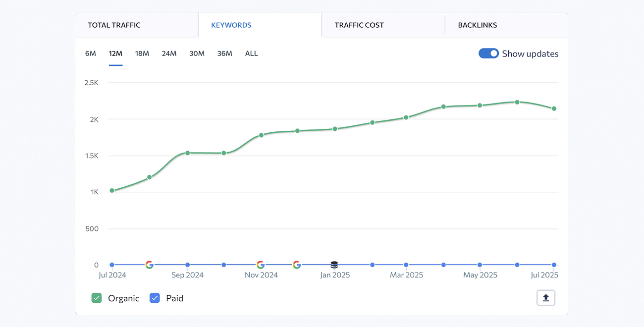
Task: Click the Google update icon at Nov 2024
Action: pos(261,265)
